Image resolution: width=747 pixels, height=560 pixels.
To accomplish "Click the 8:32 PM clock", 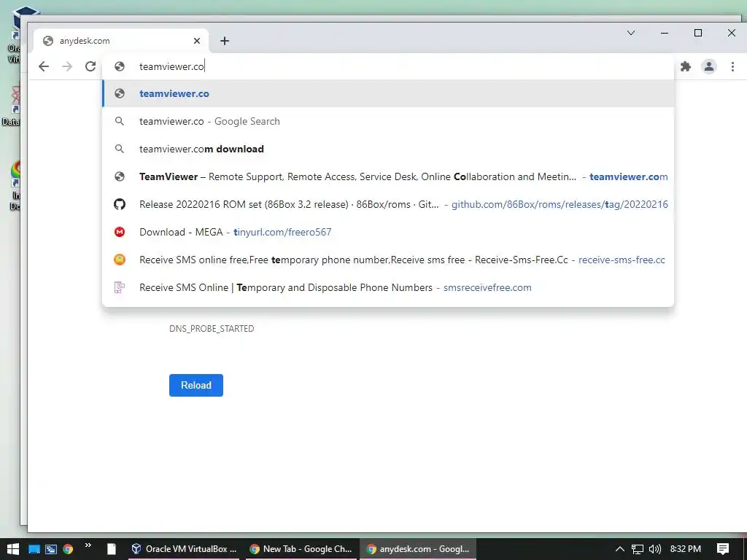I will click(686, 549).
